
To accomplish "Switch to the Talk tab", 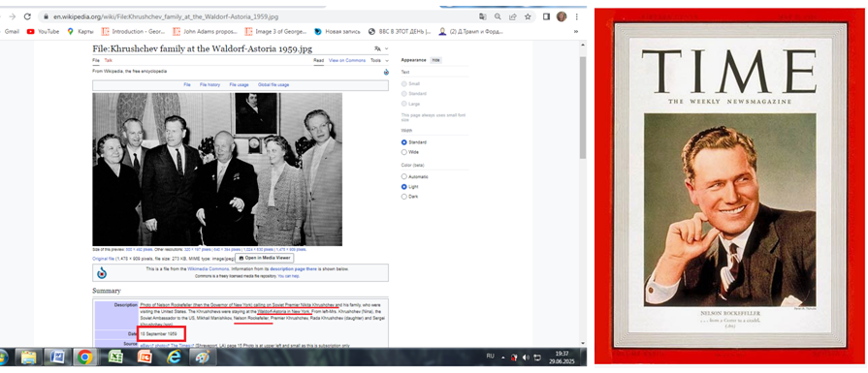I will click(108, 60).
